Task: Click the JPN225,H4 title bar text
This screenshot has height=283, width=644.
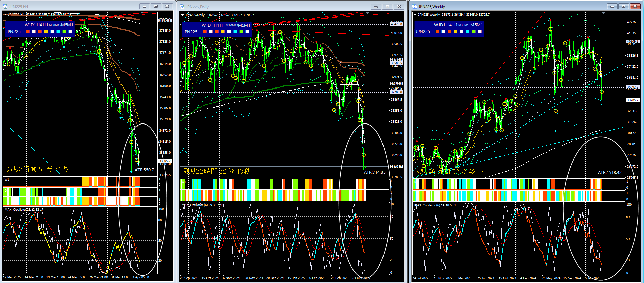Action: (19, 7)
